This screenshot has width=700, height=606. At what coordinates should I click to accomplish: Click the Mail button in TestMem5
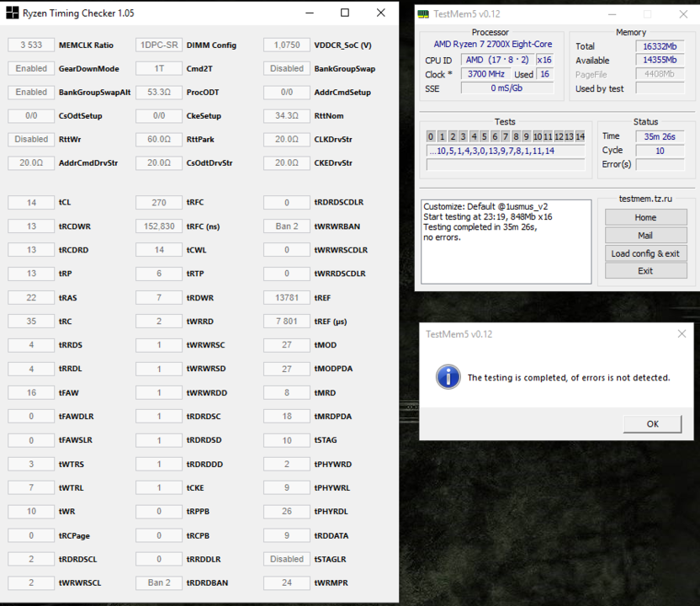645,236
